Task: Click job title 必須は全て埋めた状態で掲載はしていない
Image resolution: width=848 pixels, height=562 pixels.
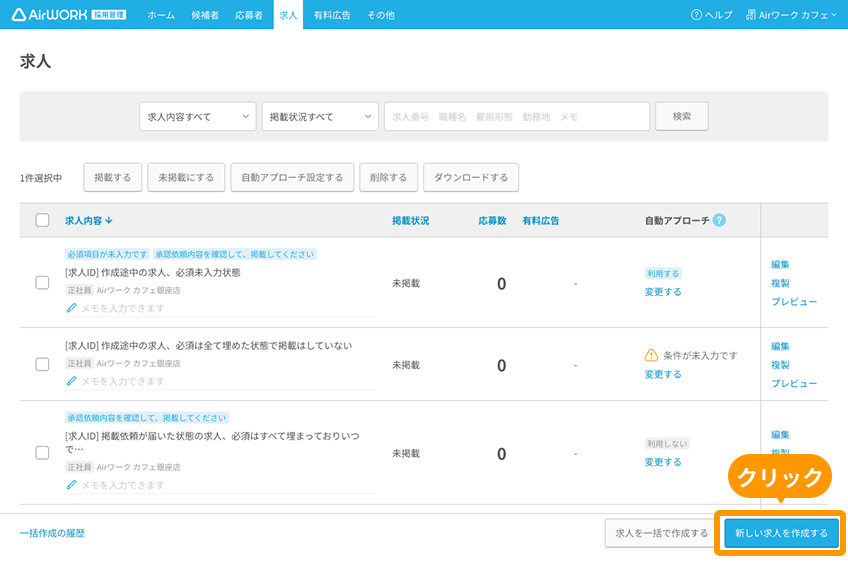Action: (x=208, y=345)
